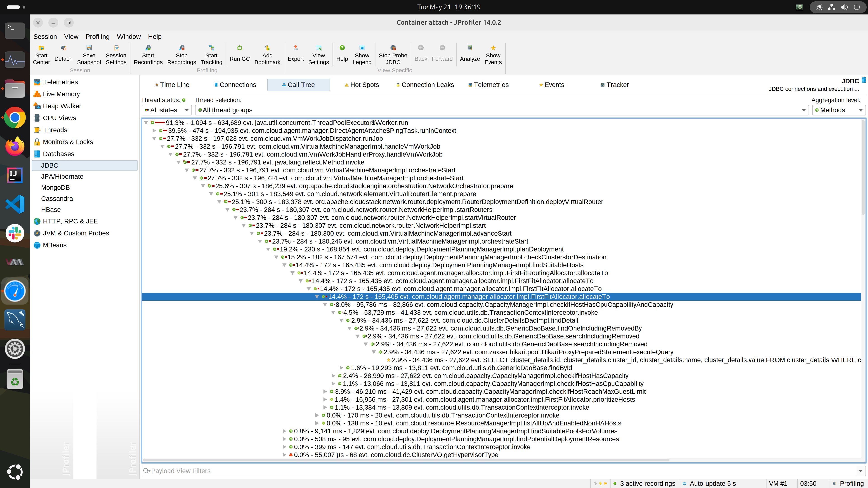This screenshot has height=488, width=868.
Task: Click the Save Snapshot toolbar icon
Action: 89,48
